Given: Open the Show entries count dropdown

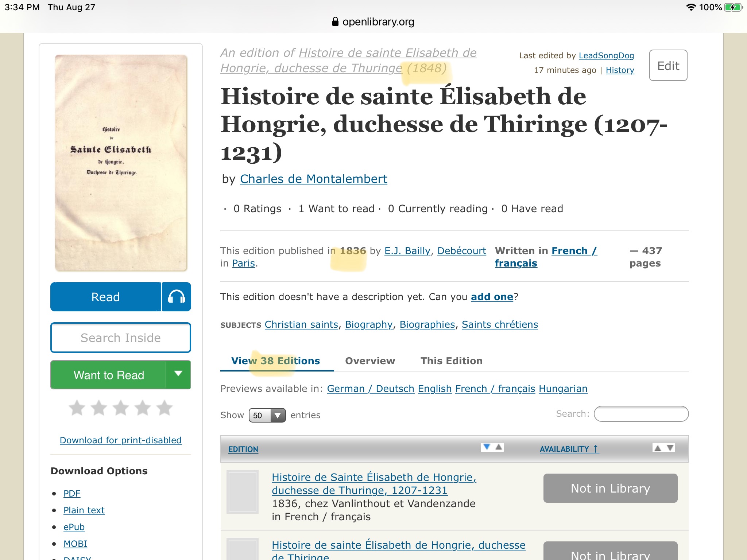Looking at the screenshot, I should (x=267, y=415).
